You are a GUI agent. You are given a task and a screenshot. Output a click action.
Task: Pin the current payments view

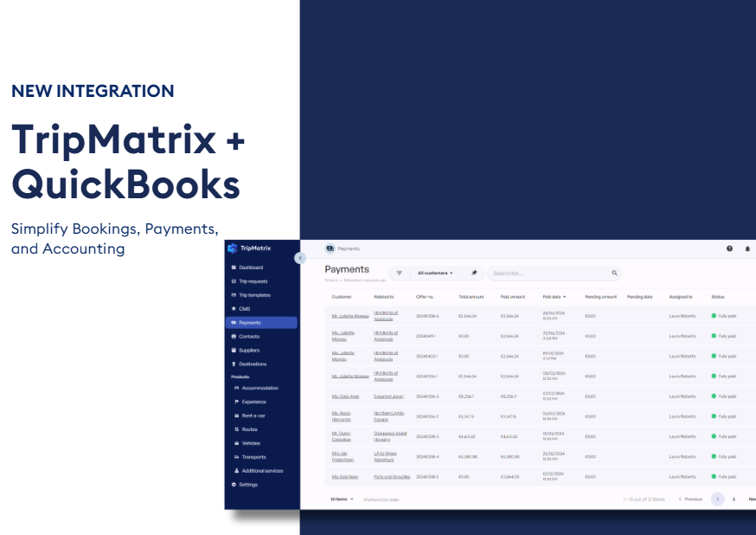(474, 273)
